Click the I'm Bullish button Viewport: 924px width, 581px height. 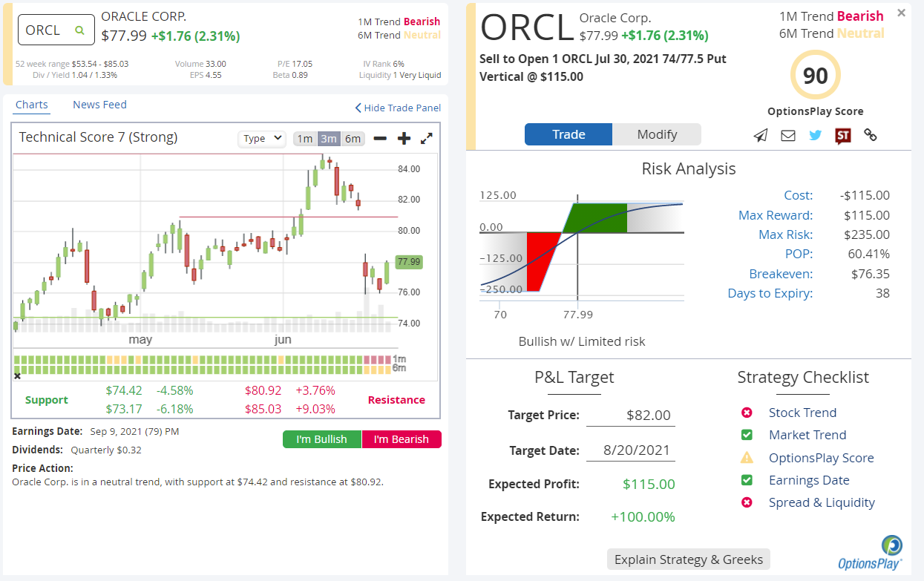tap(322, 439)
